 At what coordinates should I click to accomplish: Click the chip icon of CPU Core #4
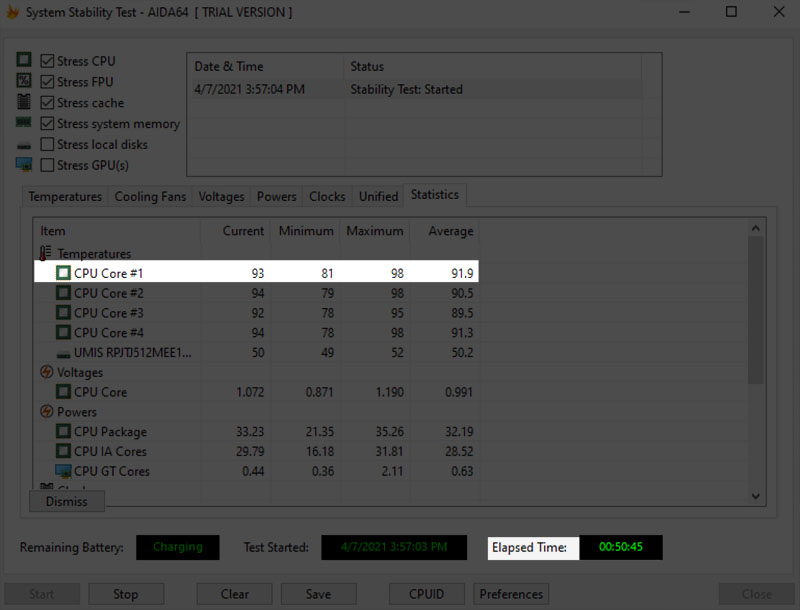tap(63, 332)
